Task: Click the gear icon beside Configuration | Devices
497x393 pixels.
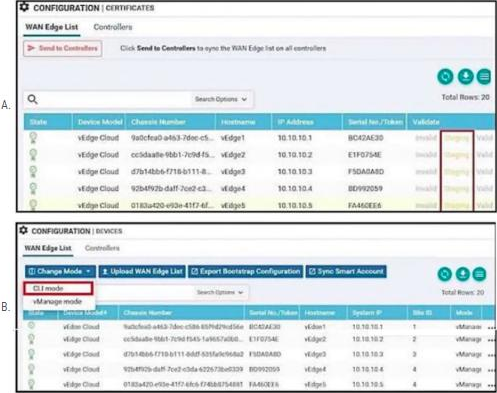Action: [23, 230]
